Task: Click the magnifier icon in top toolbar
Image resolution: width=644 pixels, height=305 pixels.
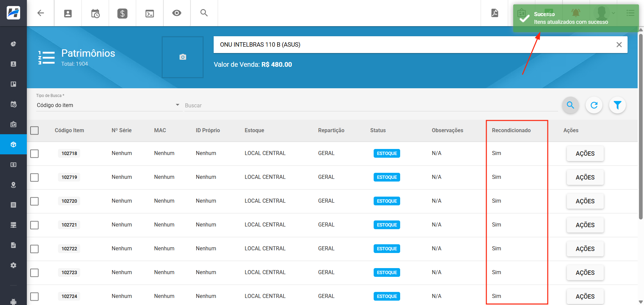Action: [x=204, y=13]
